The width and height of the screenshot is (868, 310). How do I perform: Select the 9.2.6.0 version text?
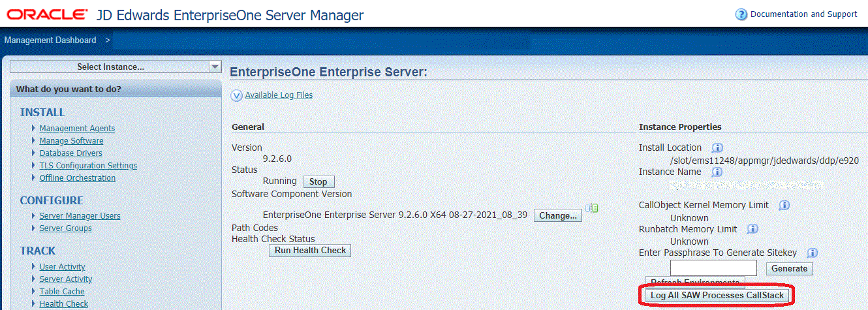(277, 159)
